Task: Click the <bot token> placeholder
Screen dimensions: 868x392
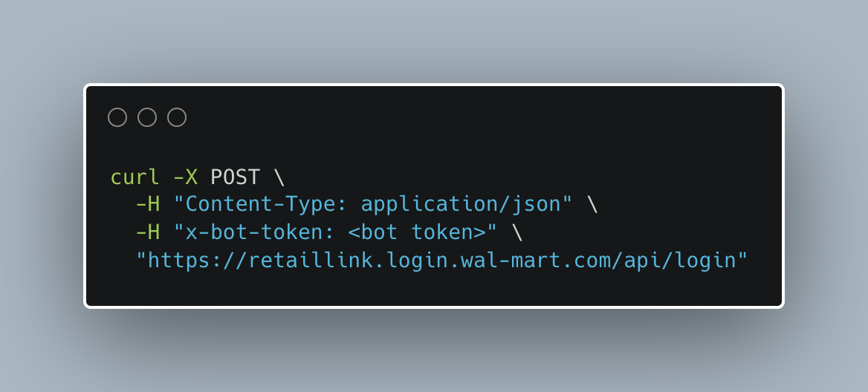Action: (417, 232)
